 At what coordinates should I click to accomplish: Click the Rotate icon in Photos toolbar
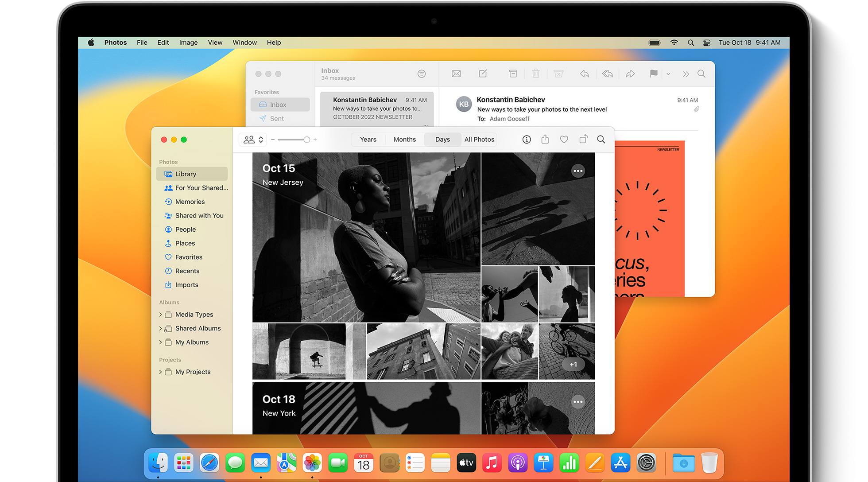583,140
